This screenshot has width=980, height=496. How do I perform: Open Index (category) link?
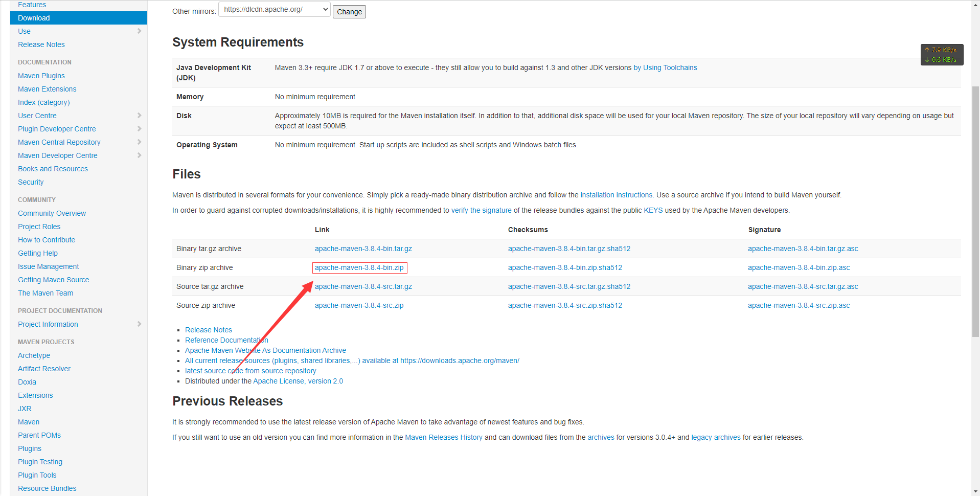coord(44,102)
